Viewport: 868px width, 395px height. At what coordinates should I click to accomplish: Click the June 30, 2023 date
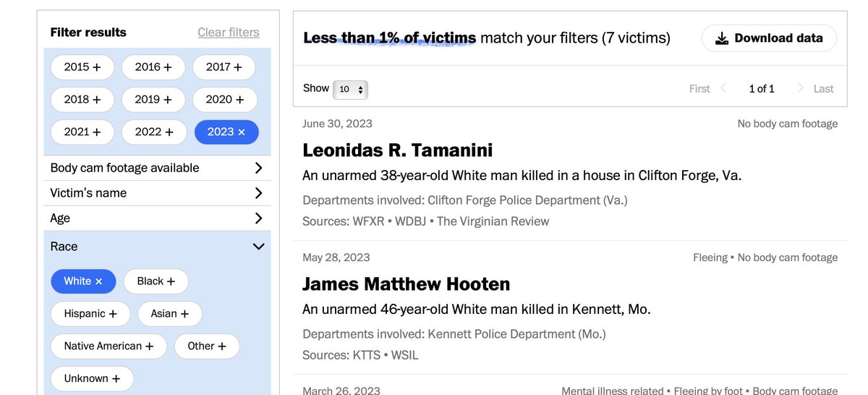pyautogui.click(x=338, y=124)
